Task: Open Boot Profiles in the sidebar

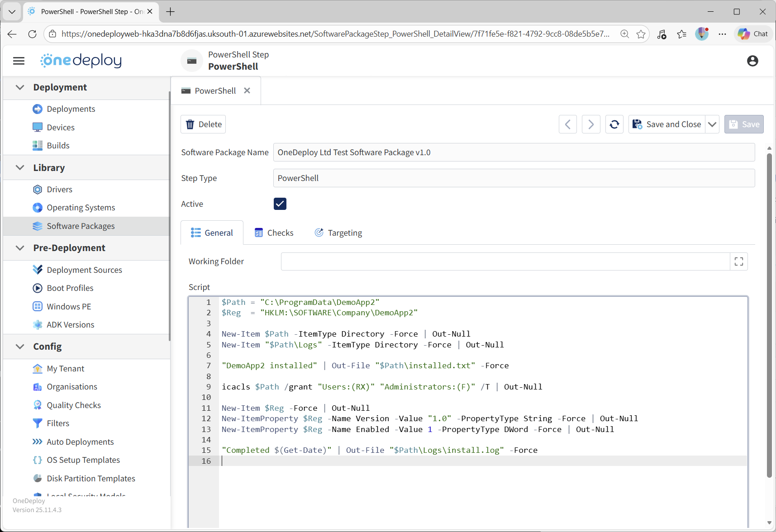Action: point(70,288)
